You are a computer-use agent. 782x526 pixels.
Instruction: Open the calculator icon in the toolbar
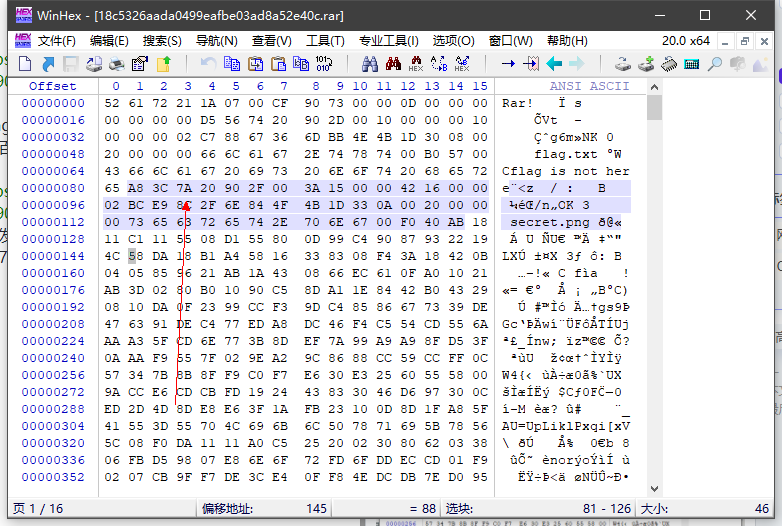(x=692, y=64)
